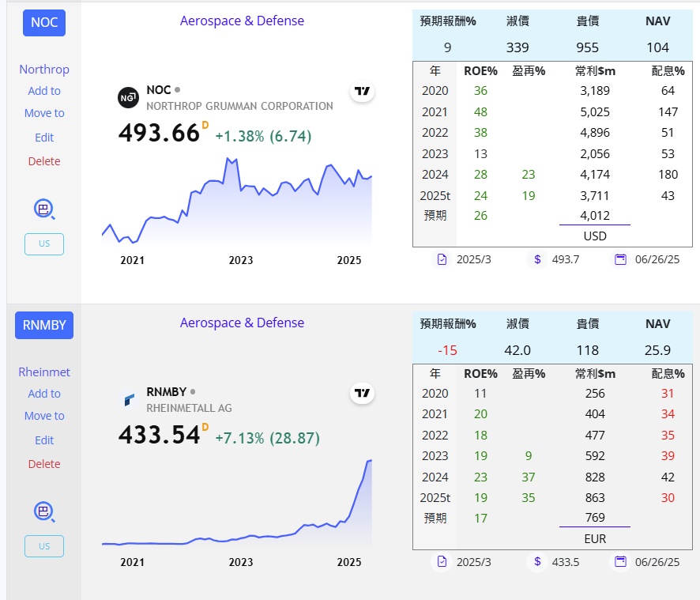Click RNMBY 2024 profit cell 828
The image size is (700, 600).
(595, 477)
